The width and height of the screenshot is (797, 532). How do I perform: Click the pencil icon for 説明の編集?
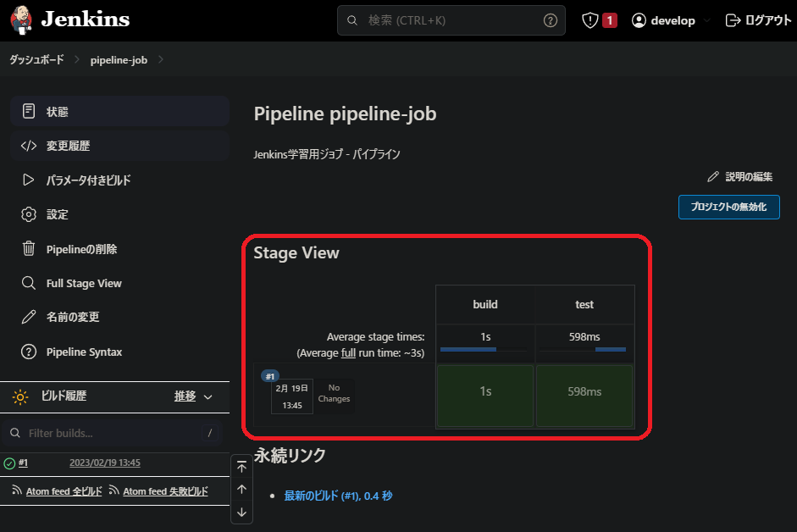click(x=713, y=176)
